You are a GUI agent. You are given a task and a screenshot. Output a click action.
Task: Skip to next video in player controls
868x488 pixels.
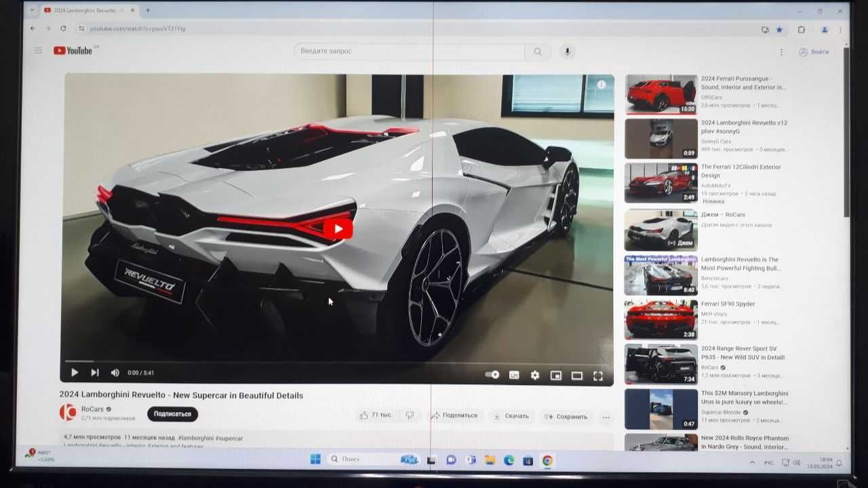point(95,372)
